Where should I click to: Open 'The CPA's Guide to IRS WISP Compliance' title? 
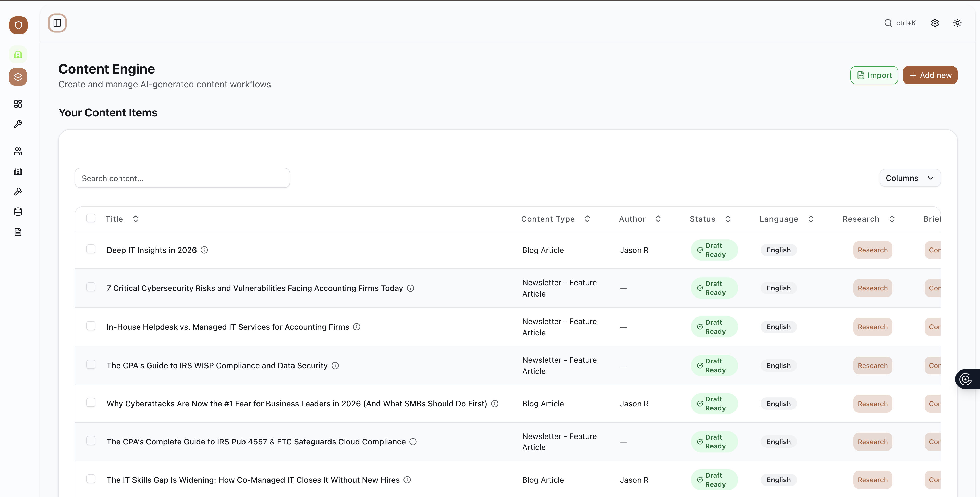pyautogui.click(x=217, y=366)
